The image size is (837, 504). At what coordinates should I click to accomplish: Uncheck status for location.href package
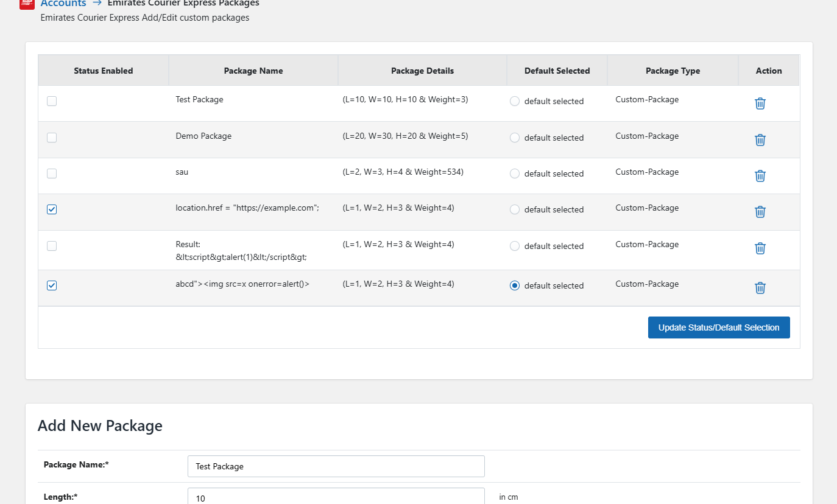click(x=52, y=209)
